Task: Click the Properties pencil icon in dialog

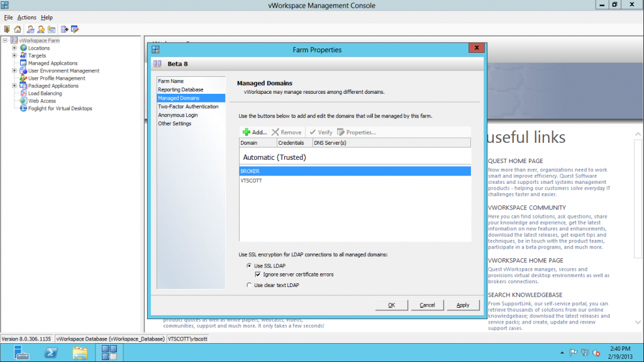Action: (340, 132)
